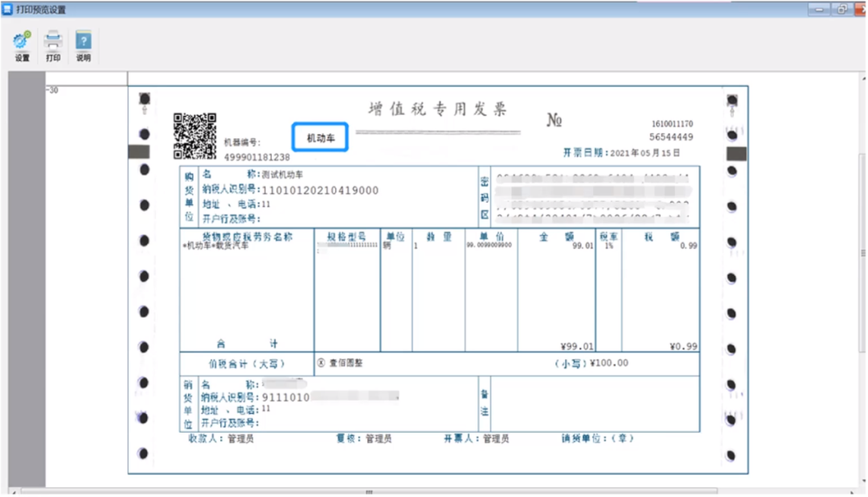This screenshot has height=497, width=868.
Task: Click the buyer tax ID 11010120210419000
Action: coord(320,191)
